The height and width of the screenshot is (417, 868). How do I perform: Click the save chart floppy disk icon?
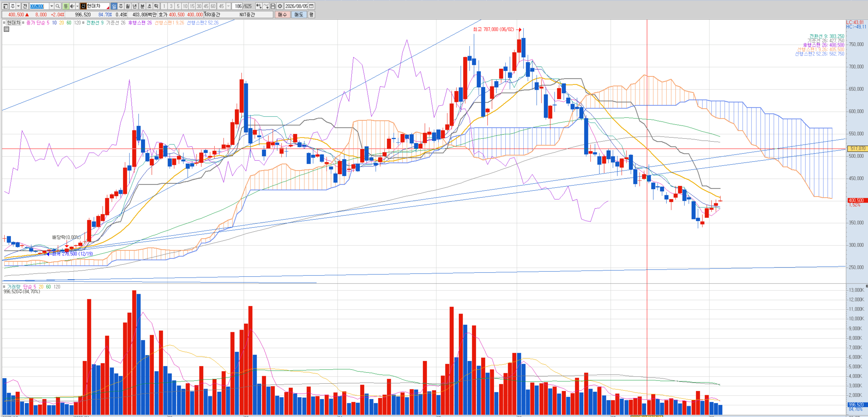(273, 6)
